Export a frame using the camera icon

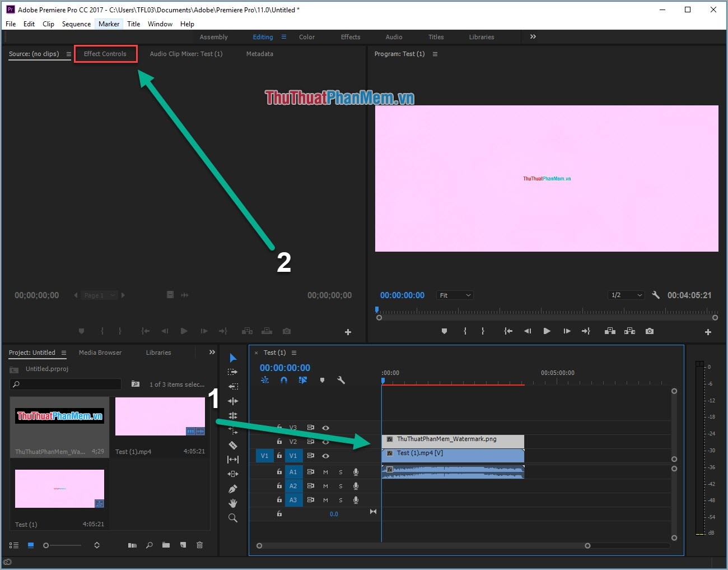pos(649,331)
